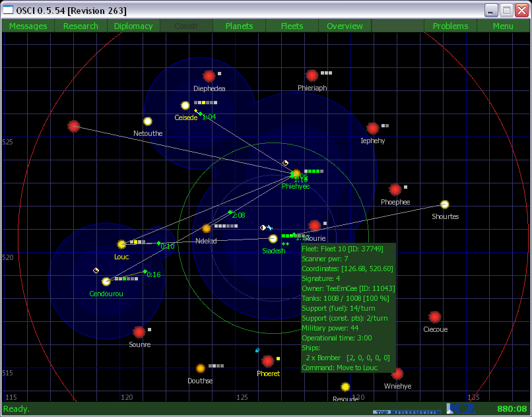Select the Phoeret red star

(267, 361)
